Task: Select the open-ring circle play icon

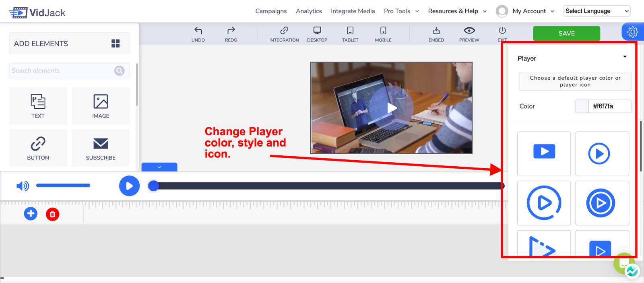Action: click(544, 203)
